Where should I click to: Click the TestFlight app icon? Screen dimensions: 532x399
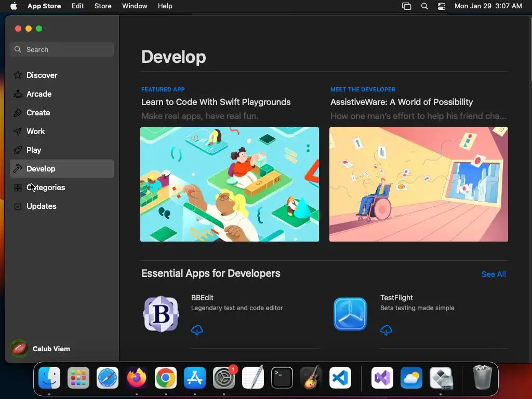(350, 314)
